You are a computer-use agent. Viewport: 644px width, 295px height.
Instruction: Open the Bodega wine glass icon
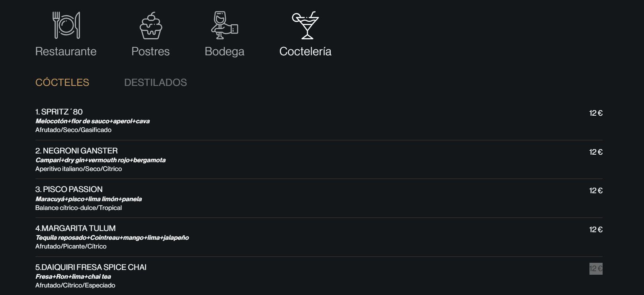point(224,25)
